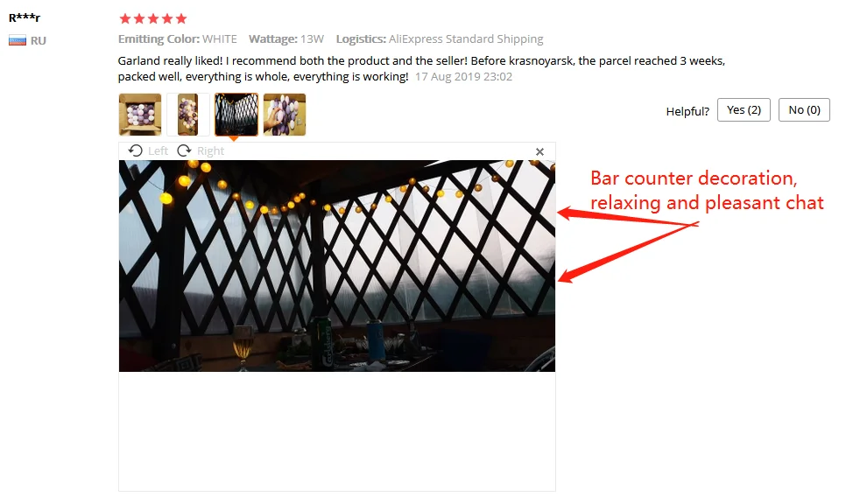Select the dark lattice photo thumbnail
The height and width of the screenshot is (504, 846).
click(236, 115)
